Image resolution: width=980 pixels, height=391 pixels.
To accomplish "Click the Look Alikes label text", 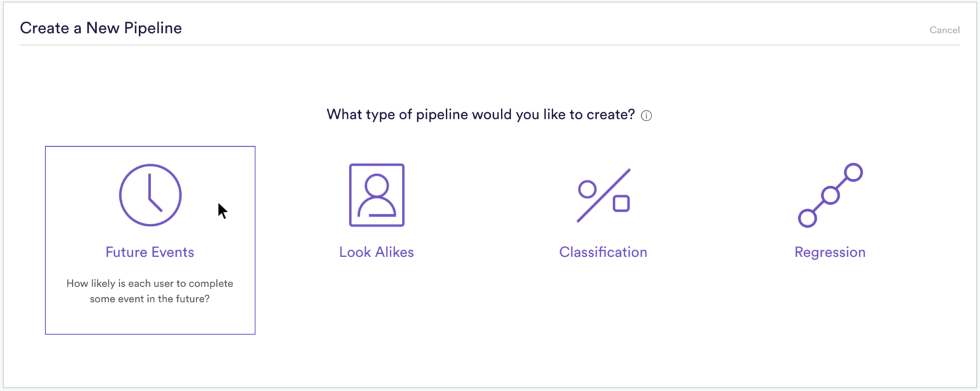I will pyautogui.click(x=376, y=251).
